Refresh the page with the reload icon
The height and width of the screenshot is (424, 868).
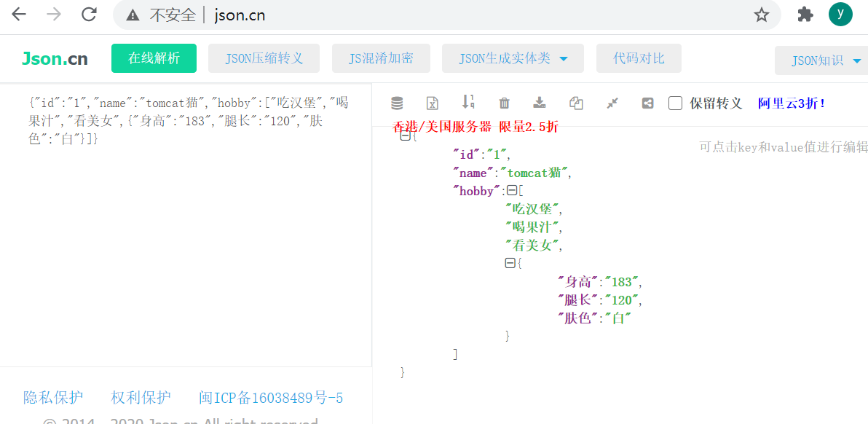tap(88, 15)
